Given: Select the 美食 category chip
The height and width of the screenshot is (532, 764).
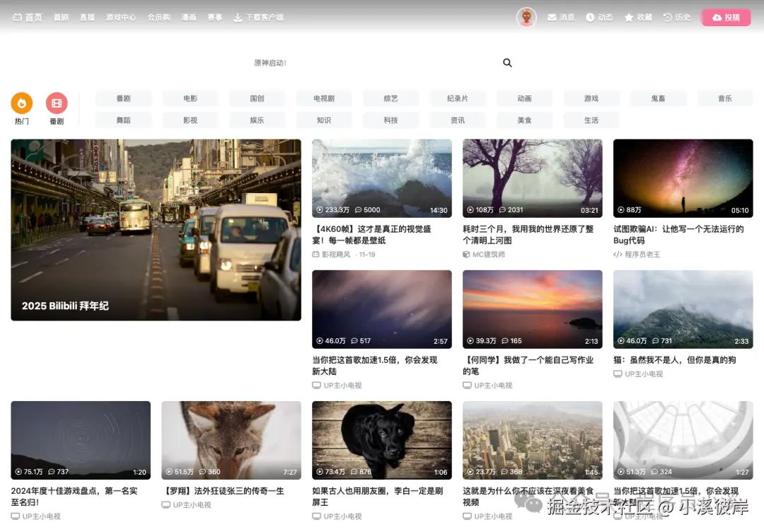Looking at the screenshot, I should pos(524,120).
